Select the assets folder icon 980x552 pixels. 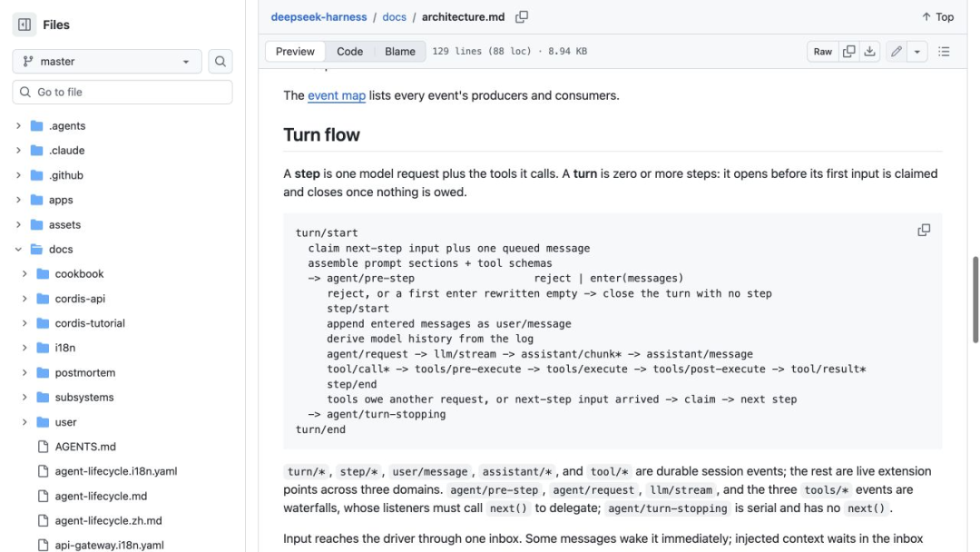pyautogui.click(x=37, y=224)
